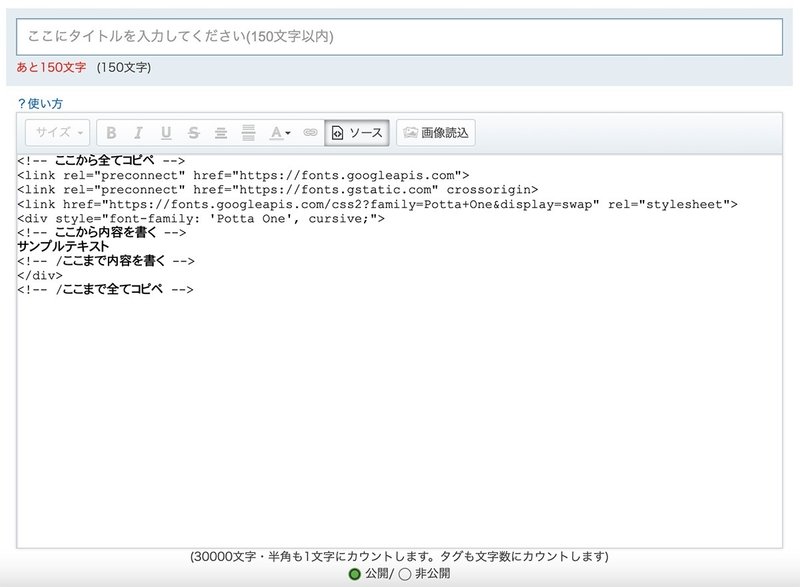Click the fonts.googleapis.com preconnect line
The image size is (800, 587).
point(243,175)
